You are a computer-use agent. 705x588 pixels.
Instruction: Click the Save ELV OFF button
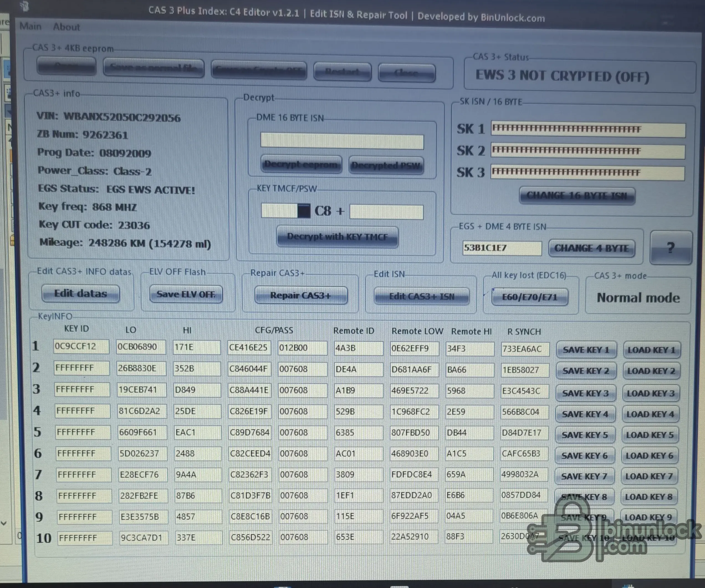(186, 294)
